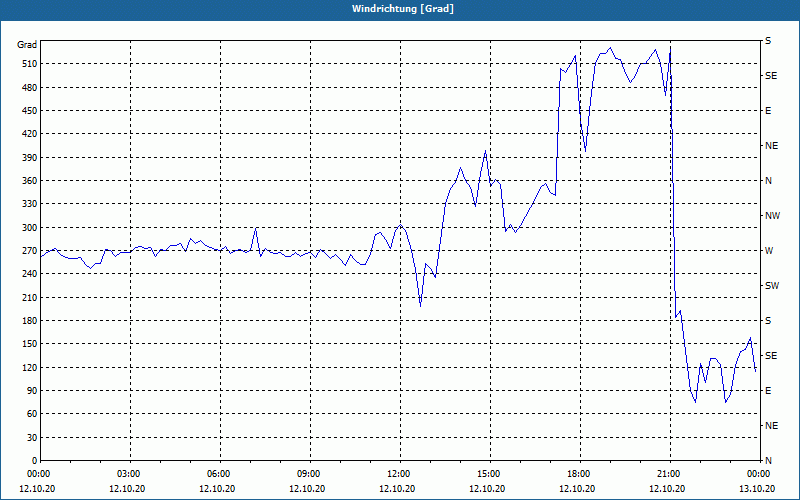Select the 60 y-axis label
Viewport: 800px width, 500px height.
coord(32,414)
